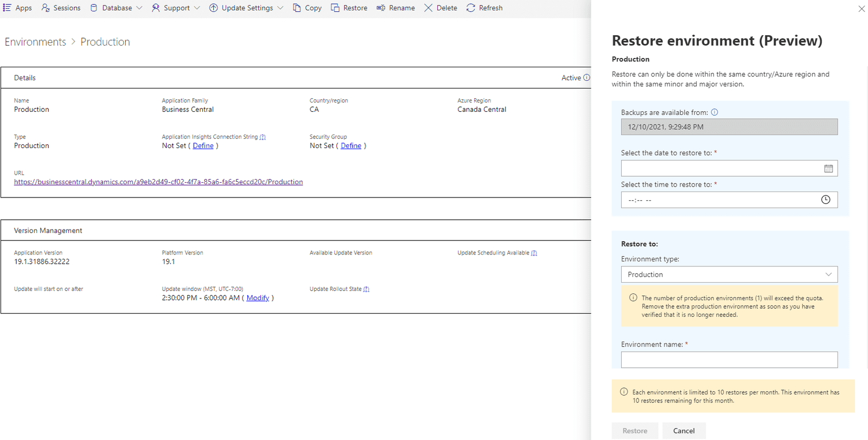Viewport: 868px width, 440px height.
Task: Click the info icon next to Active status
Action: tap(586, 78)
